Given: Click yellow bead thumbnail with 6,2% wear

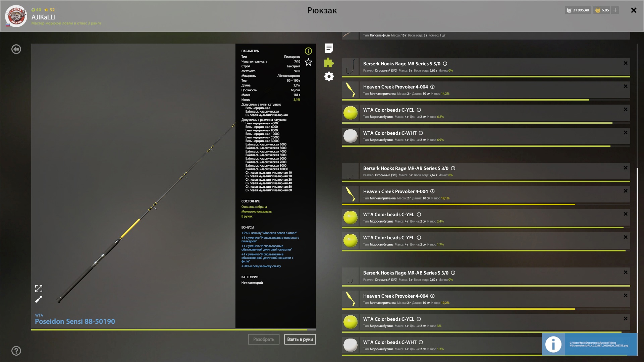Looking at the screenshot, I should pyautogui.click(x=350, y=113).
